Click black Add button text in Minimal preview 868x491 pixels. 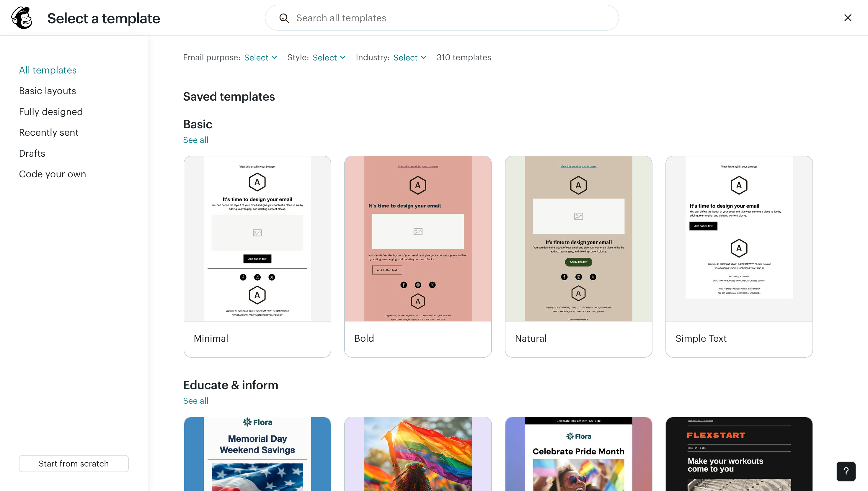pos(257,259)
